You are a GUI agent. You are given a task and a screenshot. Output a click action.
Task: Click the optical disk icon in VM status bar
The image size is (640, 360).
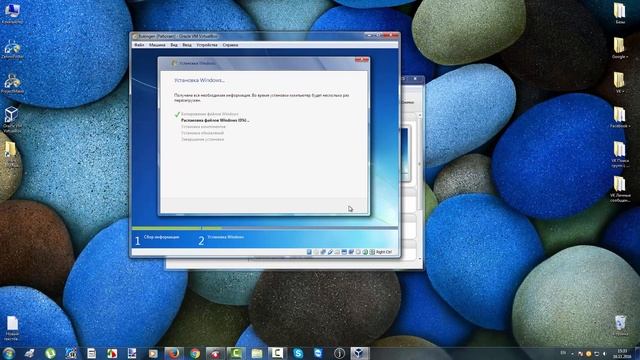click(x=316, y=252)
